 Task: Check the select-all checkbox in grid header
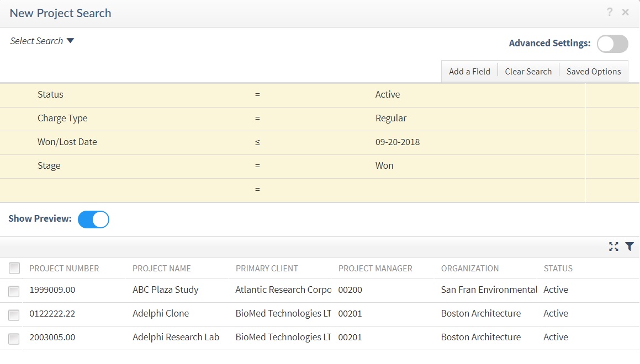coord(14,268)
